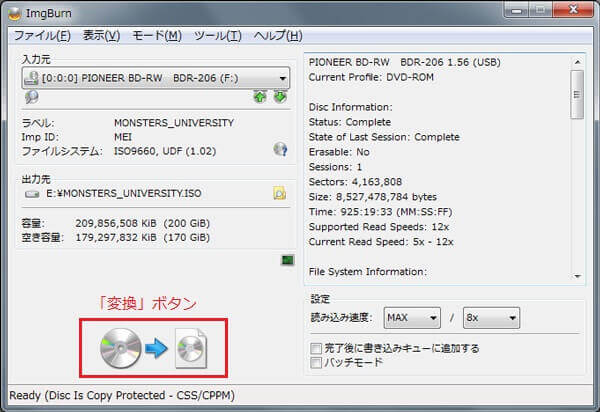Open the モード(M) menu
The image size is (600, 412).
point(157,36)
